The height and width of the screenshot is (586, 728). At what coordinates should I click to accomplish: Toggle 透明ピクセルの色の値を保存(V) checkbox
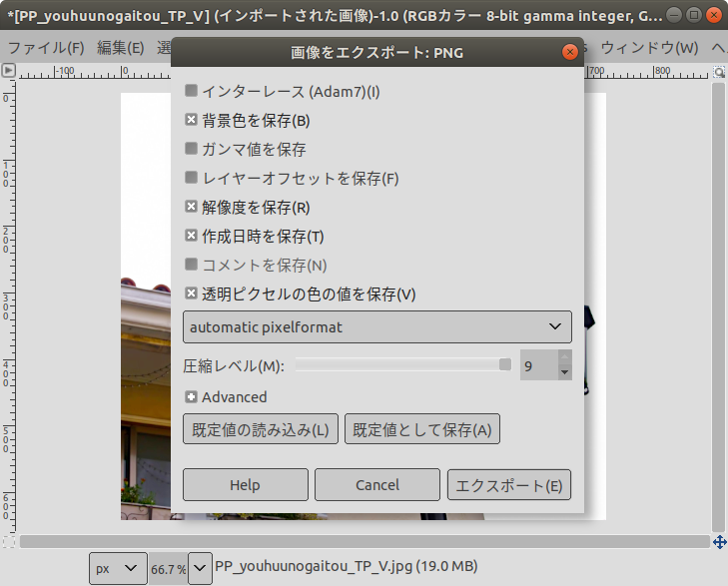191,293
